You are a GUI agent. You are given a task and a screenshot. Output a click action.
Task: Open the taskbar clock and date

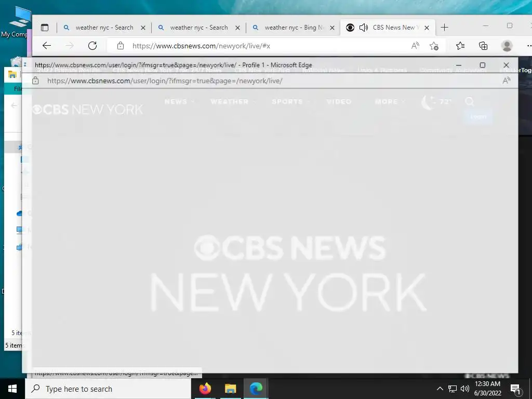click(x=487, y=389)
